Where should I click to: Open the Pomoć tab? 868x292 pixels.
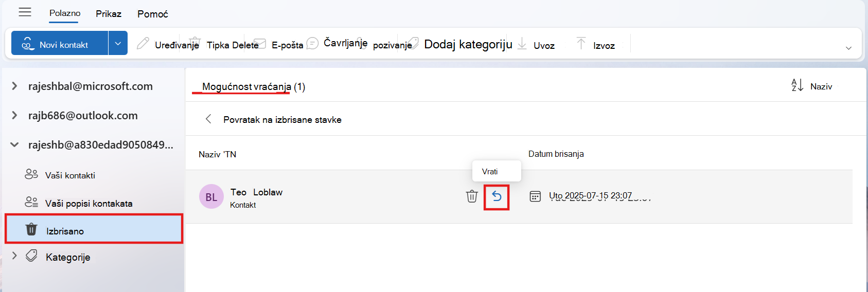point(153,14)
